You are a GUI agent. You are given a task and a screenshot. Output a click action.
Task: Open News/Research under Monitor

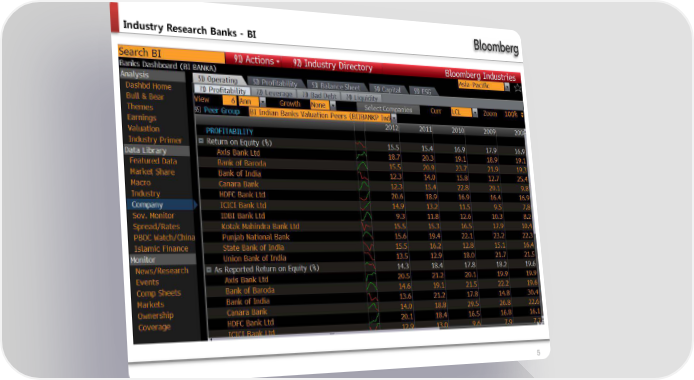[x=162, y=271]
